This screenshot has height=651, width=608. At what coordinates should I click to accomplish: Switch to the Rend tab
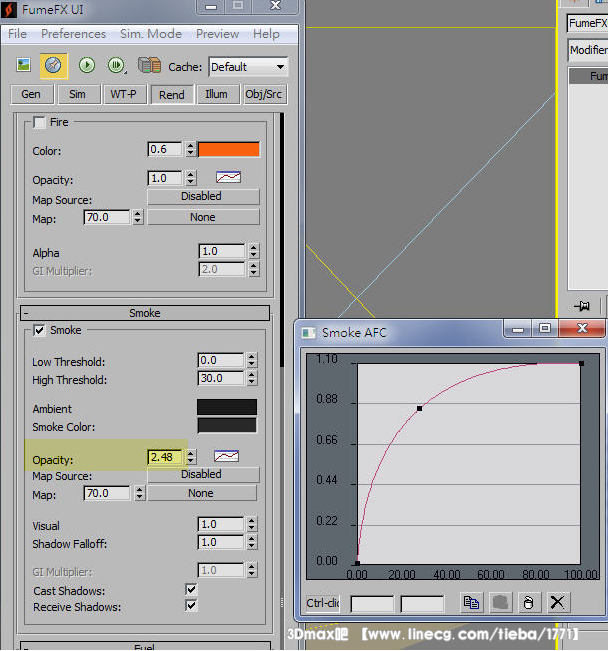pos(172,95)
